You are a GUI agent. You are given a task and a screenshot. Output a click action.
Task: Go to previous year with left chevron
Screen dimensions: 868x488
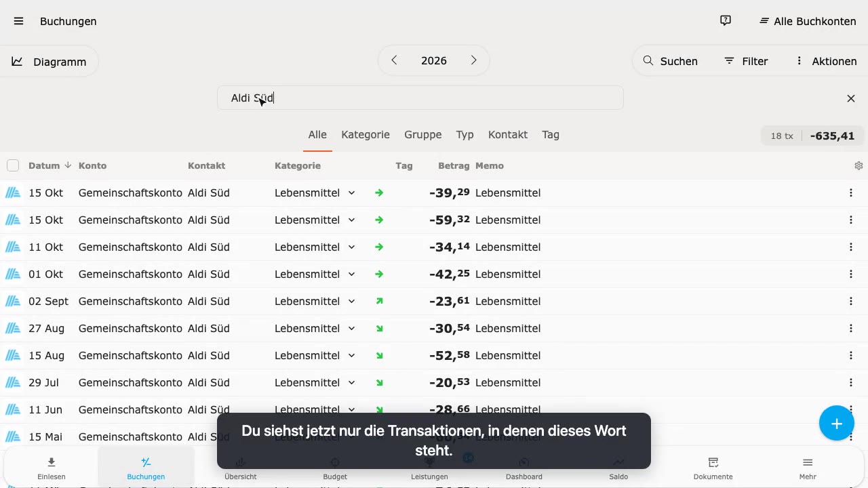pos(394,60)
